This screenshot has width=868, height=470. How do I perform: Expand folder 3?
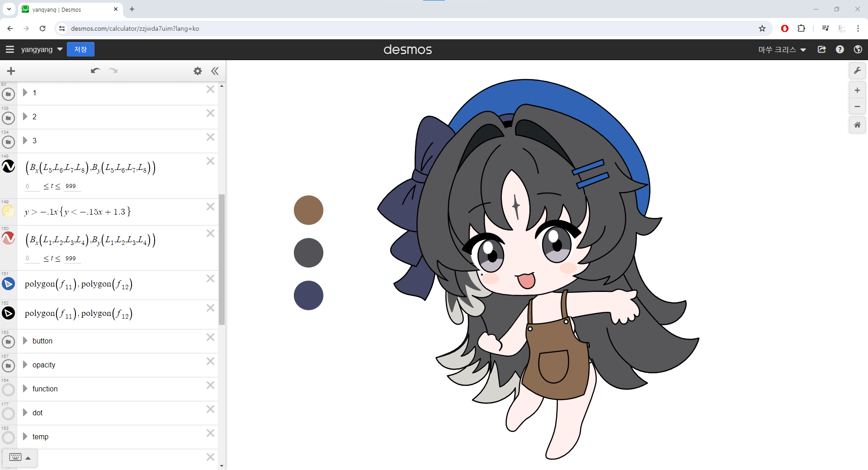(x=25, y=141)
